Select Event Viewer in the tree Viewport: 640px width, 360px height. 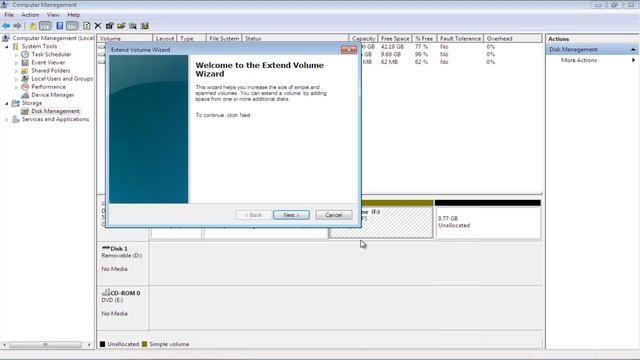48,62
